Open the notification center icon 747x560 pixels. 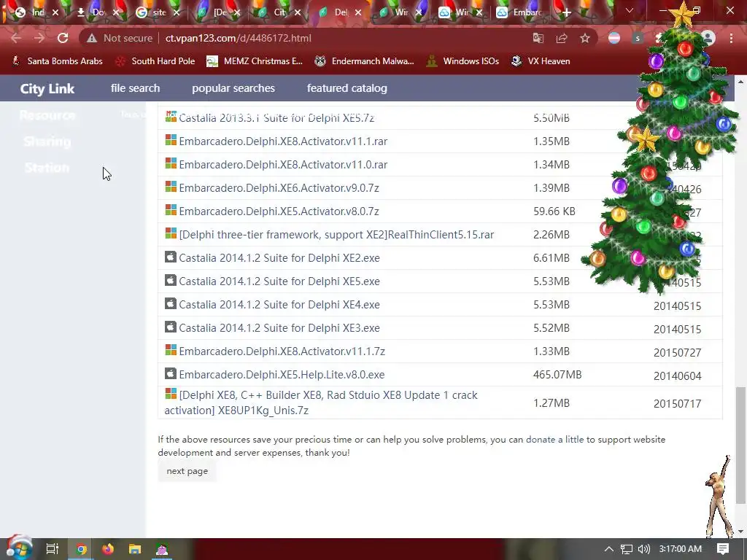723,549
